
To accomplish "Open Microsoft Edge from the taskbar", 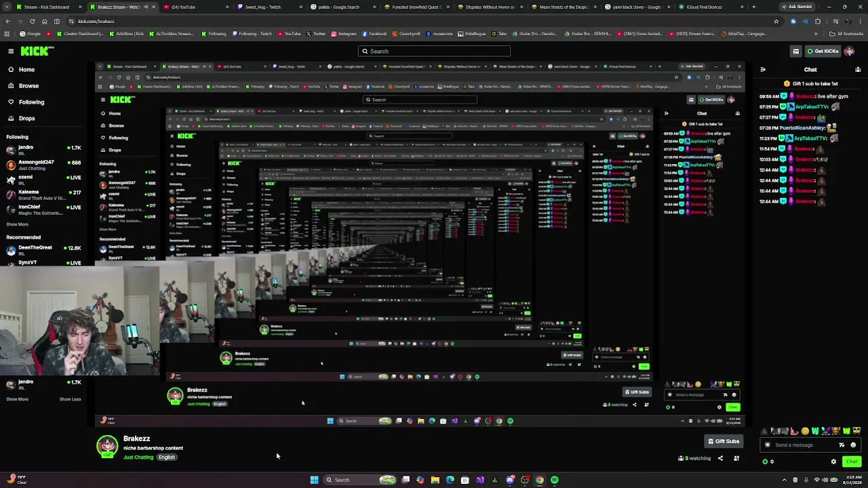I will [450, 480].
